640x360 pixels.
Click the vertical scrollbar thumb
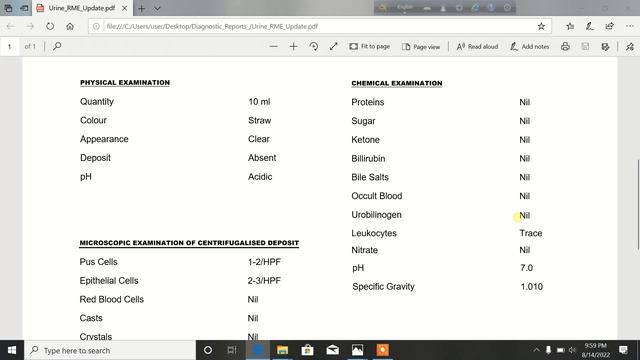pyautogui.click(x=638, y=204)
